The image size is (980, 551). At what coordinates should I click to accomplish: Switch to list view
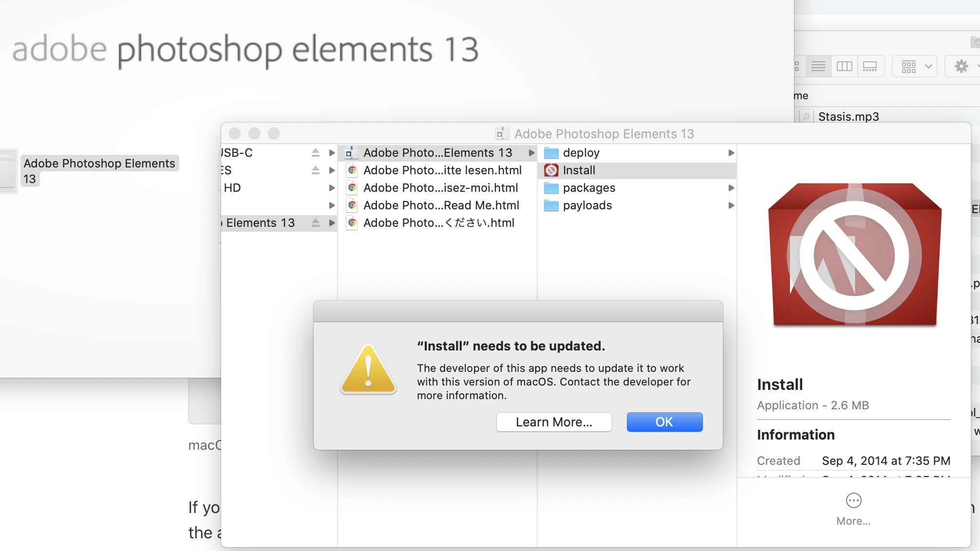pyautogui.click(x=818, y=66)
